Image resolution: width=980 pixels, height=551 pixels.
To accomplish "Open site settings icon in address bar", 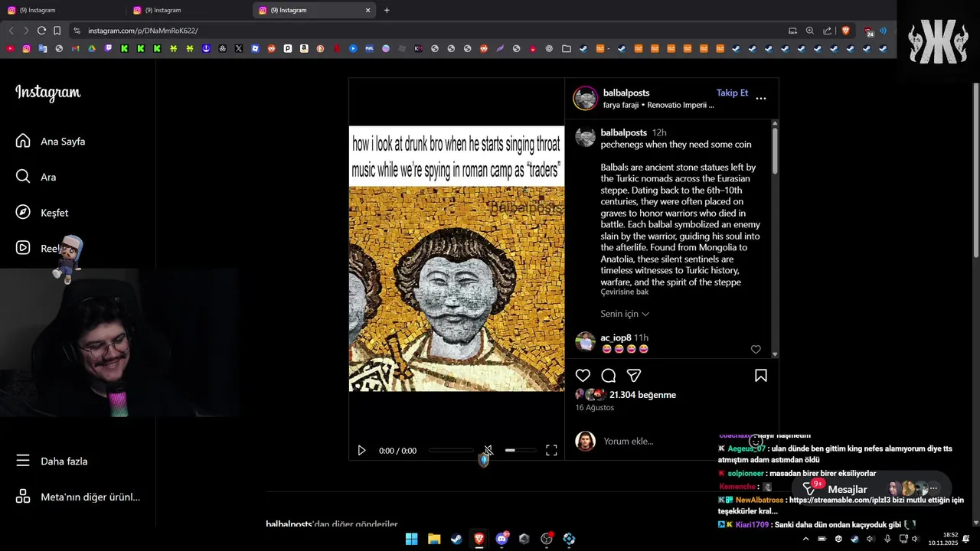I will [77, 31].
